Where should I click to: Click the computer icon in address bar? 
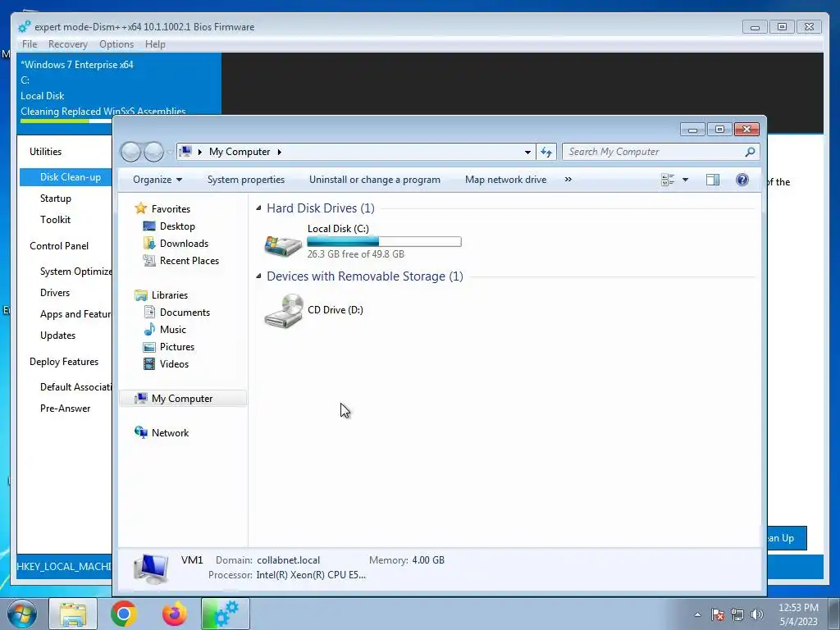[185, 152]
